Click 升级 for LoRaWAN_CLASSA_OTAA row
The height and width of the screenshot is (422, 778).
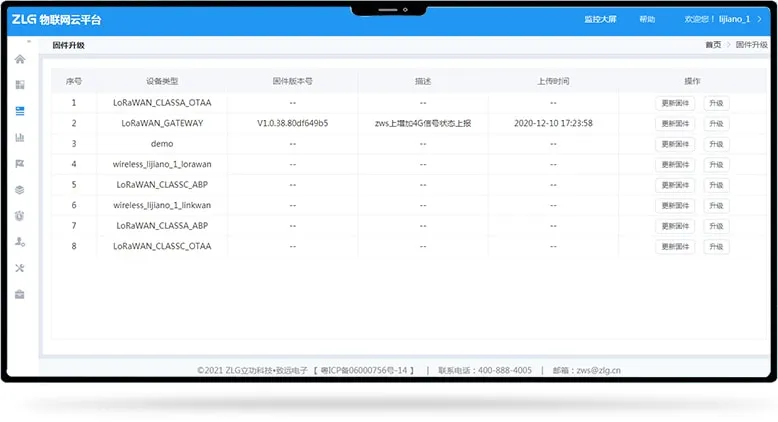click(716, 103)
